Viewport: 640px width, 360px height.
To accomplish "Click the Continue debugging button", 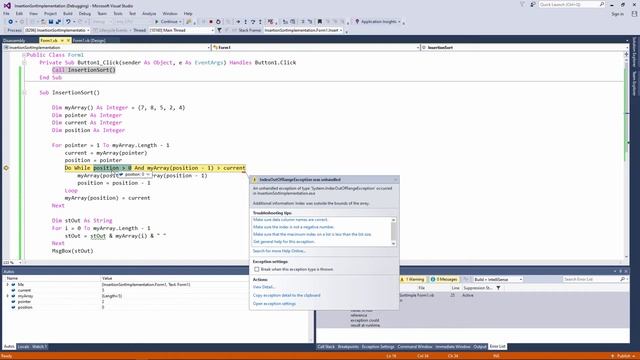I will click(x=166, y=22).
